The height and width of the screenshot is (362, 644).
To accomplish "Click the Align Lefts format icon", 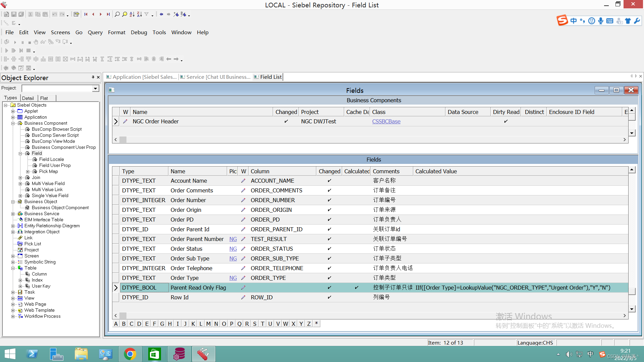I will (6, 59).
